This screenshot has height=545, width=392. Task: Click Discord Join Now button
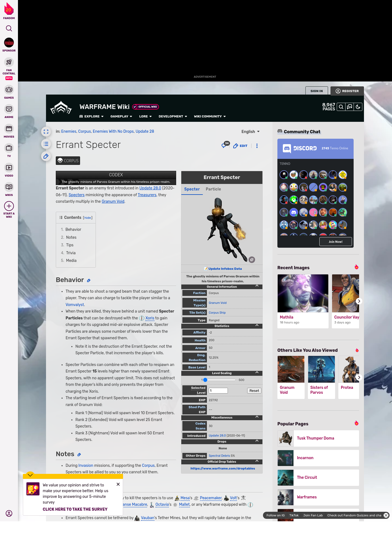click(336, 242)
